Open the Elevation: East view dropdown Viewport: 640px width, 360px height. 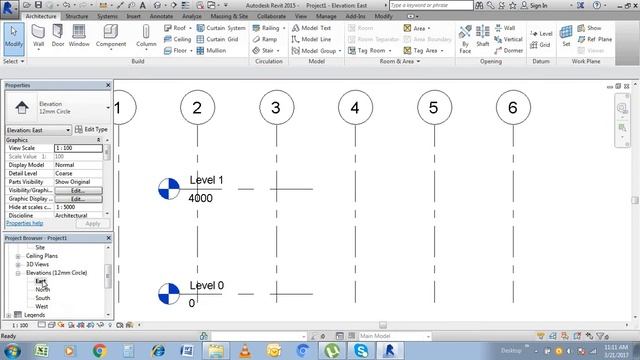tap(38, 130)
